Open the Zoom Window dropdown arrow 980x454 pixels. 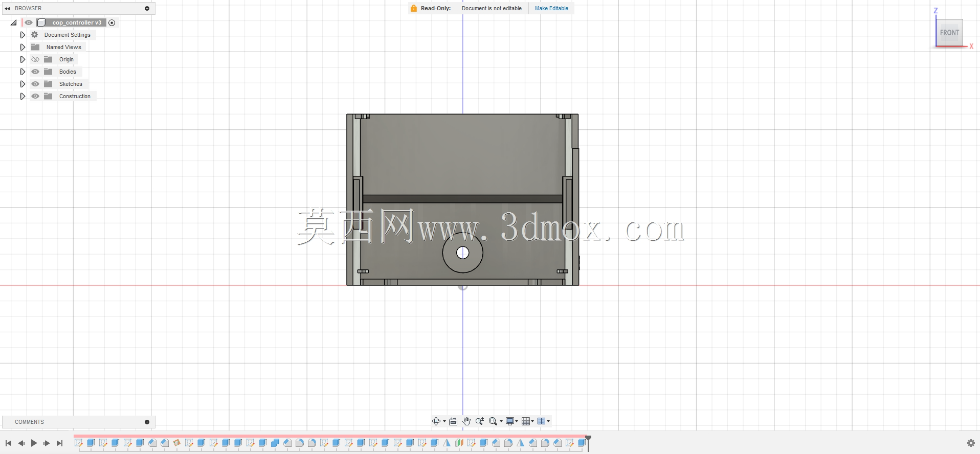(x=501, y=421)
